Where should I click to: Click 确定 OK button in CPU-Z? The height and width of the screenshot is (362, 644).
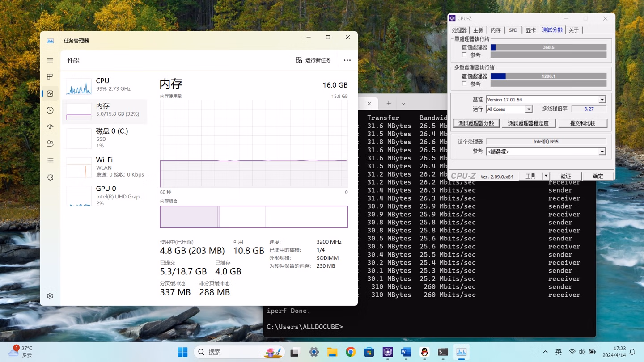[x=598, y=176]
